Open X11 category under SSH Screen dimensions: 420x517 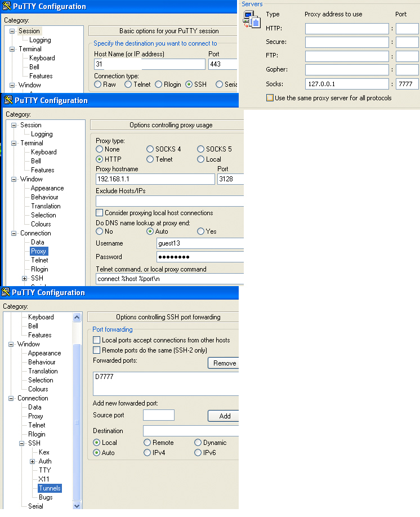[x=43, y=479]
